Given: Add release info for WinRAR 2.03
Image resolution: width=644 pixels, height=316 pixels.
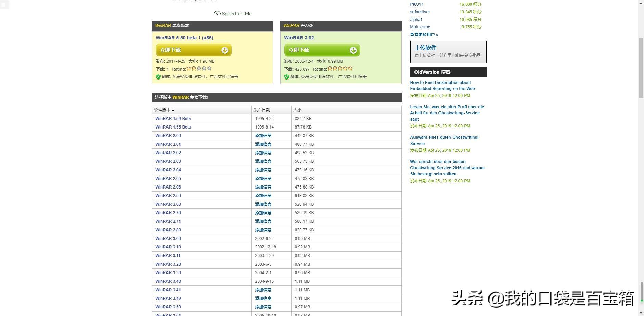Looking at the screenshot, I should (x=263, y=161).
